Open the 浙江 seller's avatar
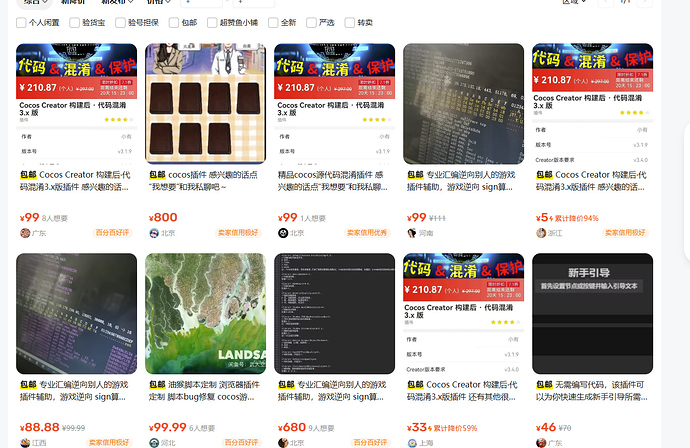Viewport: 690px width, 448px height. [541, 233]
